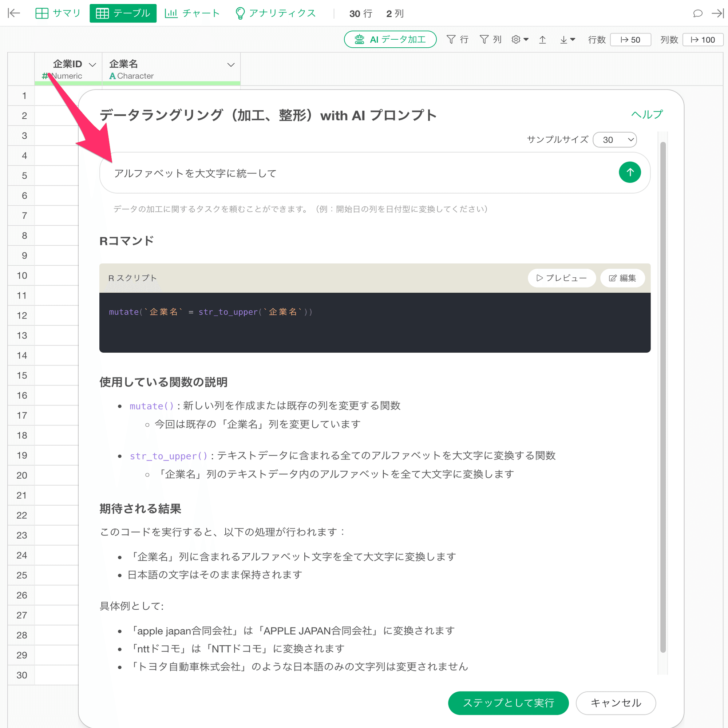
Task: Expand the 企業名 column header menu
Action: pyautogui.click(x=231, y=65)
